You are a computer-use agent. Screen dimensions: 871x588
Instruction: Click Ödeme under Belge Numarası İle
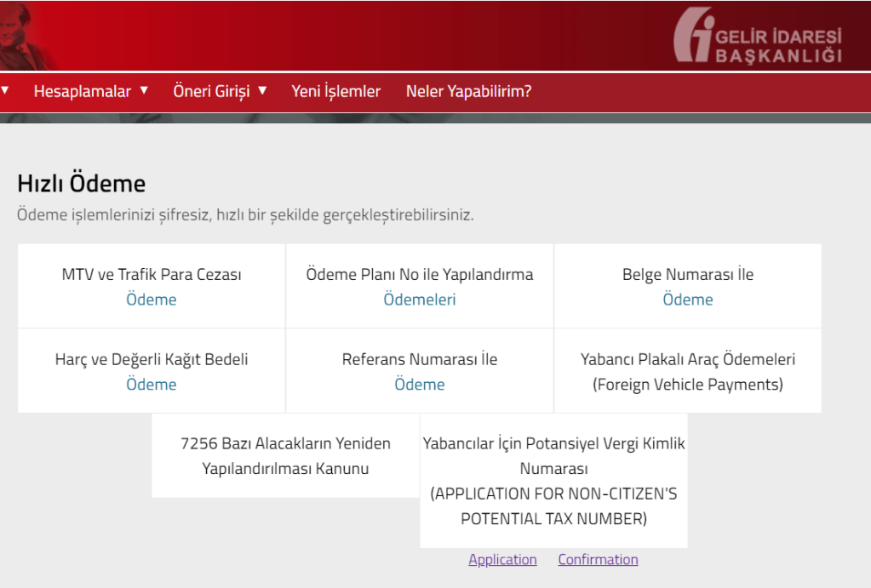coord(688,300)
